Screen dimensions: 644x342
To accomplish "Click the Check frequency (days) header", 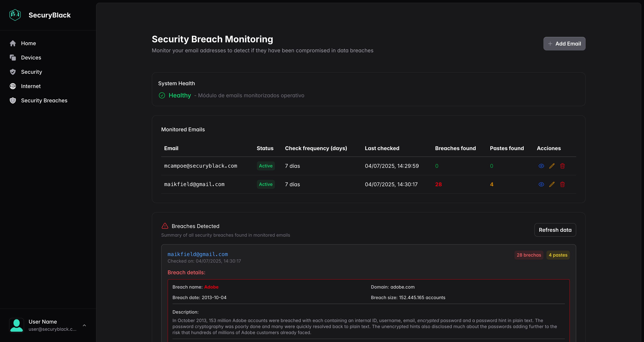I will 316,148.
